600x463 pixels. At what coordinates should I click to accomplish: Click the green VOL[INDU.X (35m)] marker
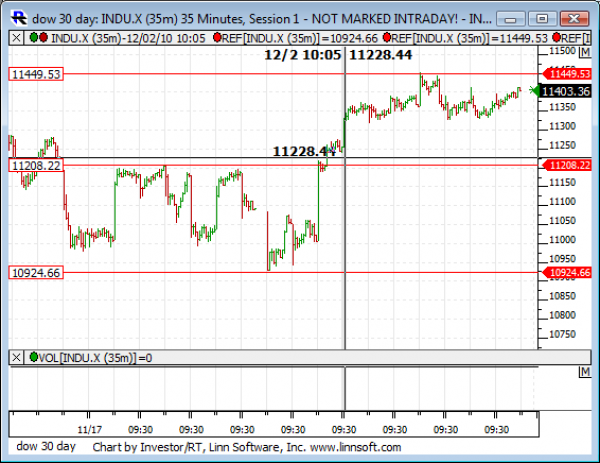pos(34,357)
